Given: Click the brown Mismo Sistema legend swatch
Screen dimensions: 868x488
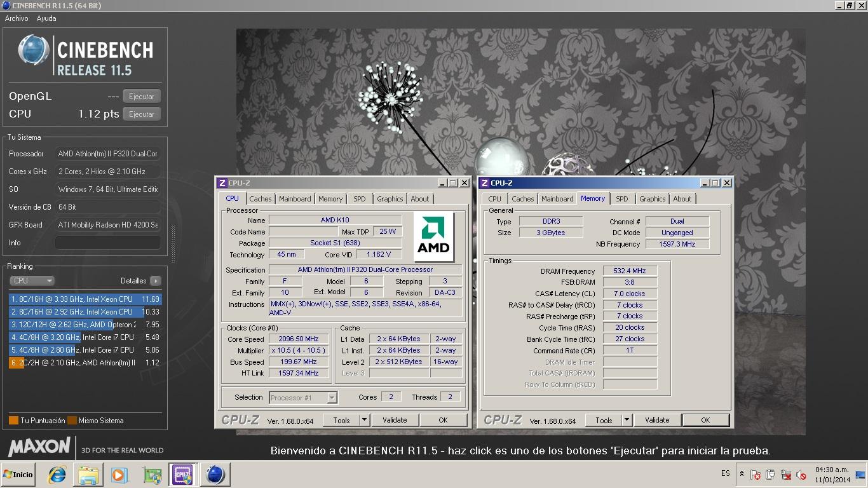Looking at the screenshot, I should 72,421.
